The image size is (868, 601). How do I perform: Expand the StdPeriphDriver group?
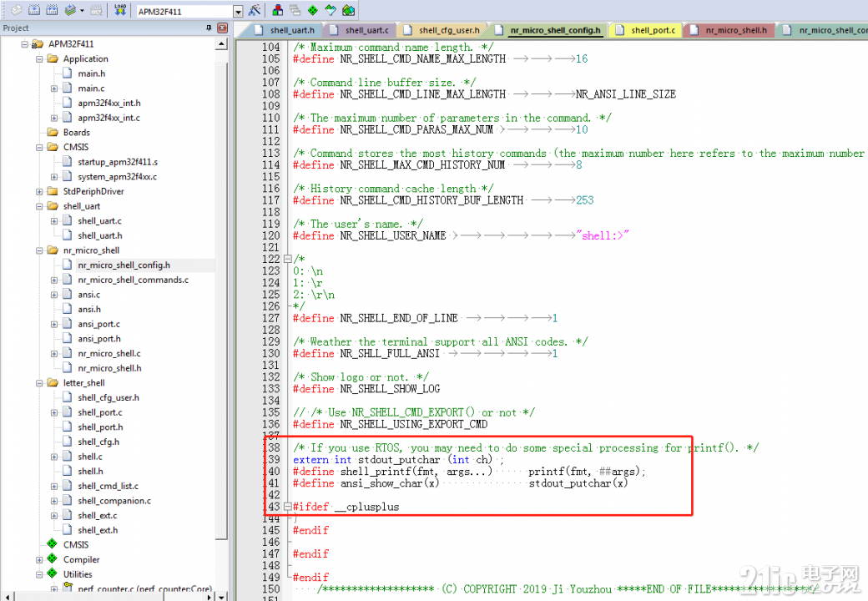[x=39, y=191]
